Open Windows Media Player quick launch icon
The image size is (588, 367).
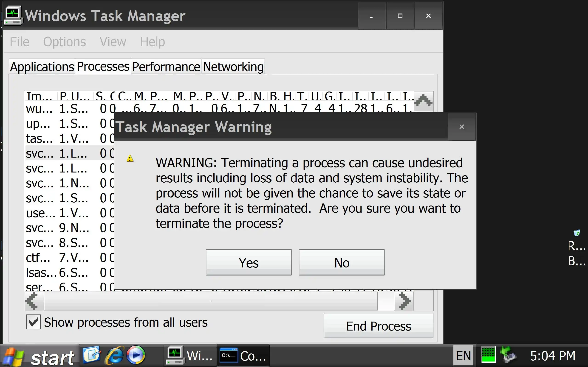(136, 355)
